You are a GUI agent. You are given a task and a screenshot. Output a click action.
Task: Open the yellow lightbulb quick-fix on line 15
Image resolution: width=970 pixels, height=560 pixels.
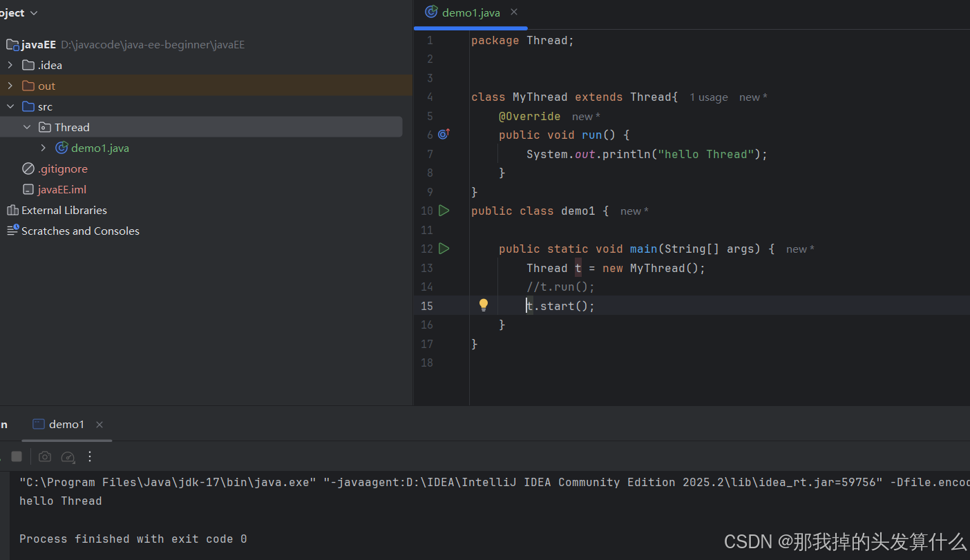[x=484, y=305]
